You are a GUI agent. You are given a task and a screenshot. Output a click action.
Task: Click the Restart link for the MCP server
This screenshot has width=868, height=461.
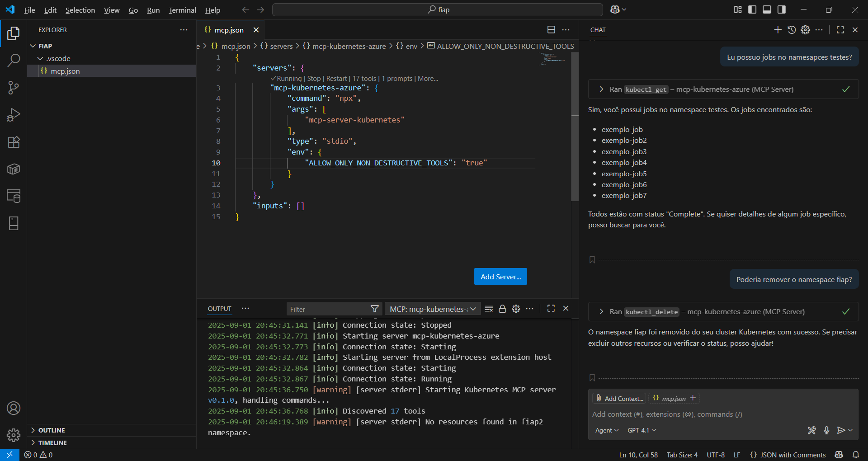click(x=336, y=79)
